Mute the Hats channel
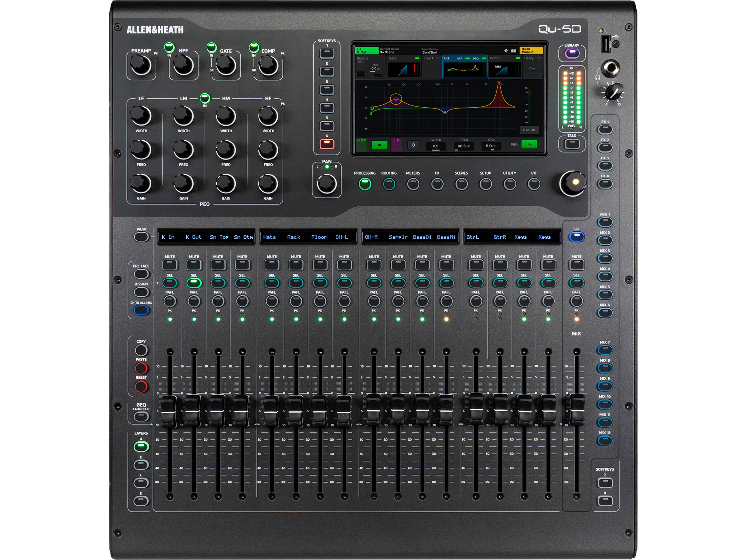747x560 pixels. pos(272,264)
